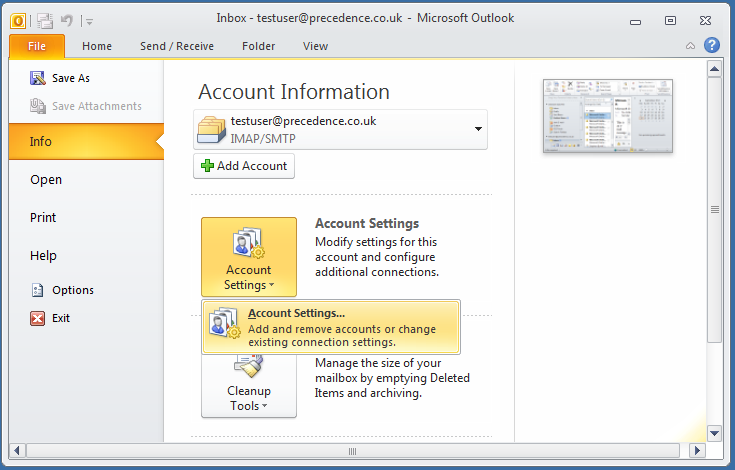Open Microsoft Outlook Help question mark icon
Image resolution: width=735 pixels, height=470 pixels.
712,45
